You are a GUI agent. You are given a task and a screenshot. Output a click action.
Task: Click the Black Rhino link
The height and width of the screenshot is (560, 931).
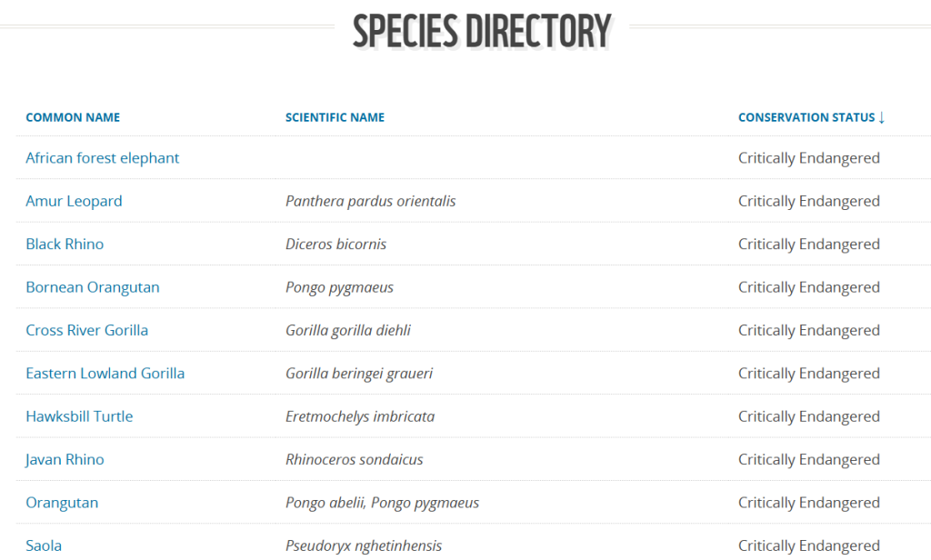click(x=65, y=245)
